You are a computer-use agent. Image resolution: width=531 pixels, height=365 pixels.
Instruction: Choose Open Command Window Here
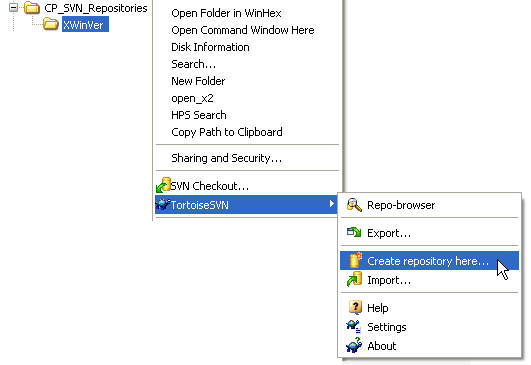click(x=243, y=30)
